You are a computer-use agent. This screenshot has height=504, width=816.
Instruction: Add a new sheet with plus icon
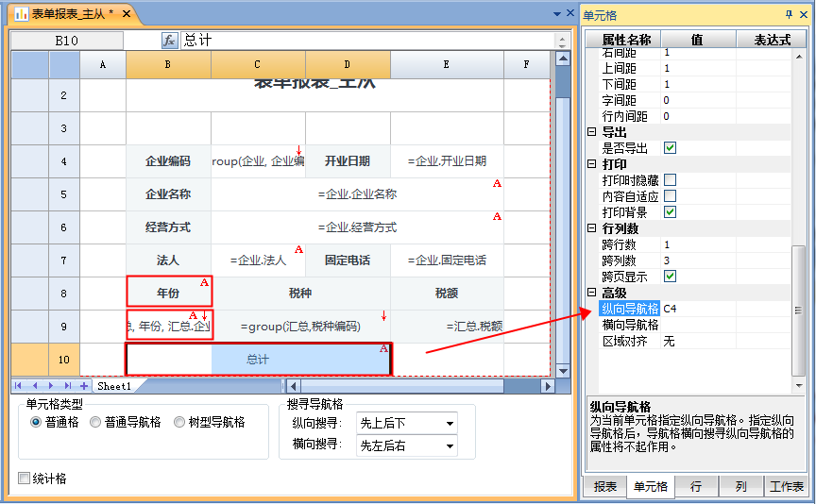84,386
